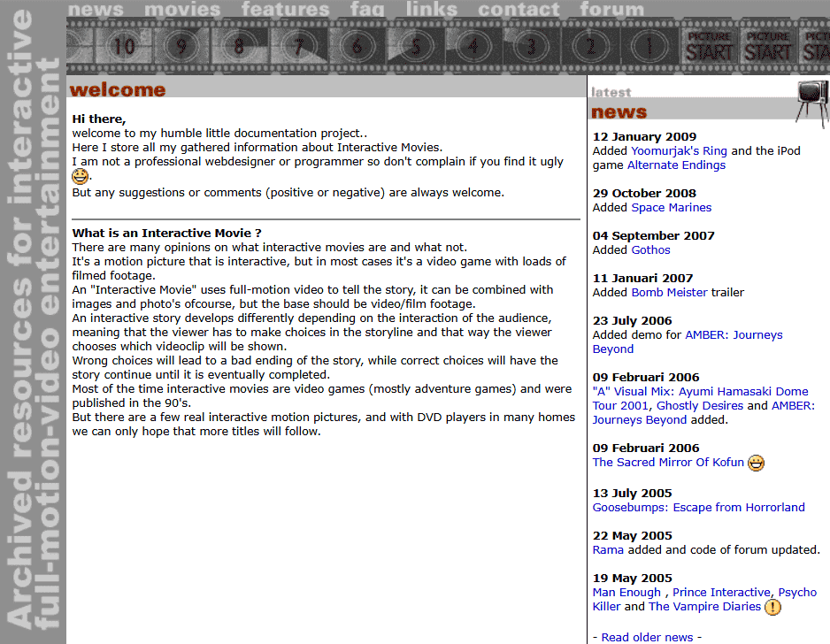The height and width of the screenshot is (644, 830).
Task: Click the smiley emoticon in welcome text
Action: click(81, 177)
